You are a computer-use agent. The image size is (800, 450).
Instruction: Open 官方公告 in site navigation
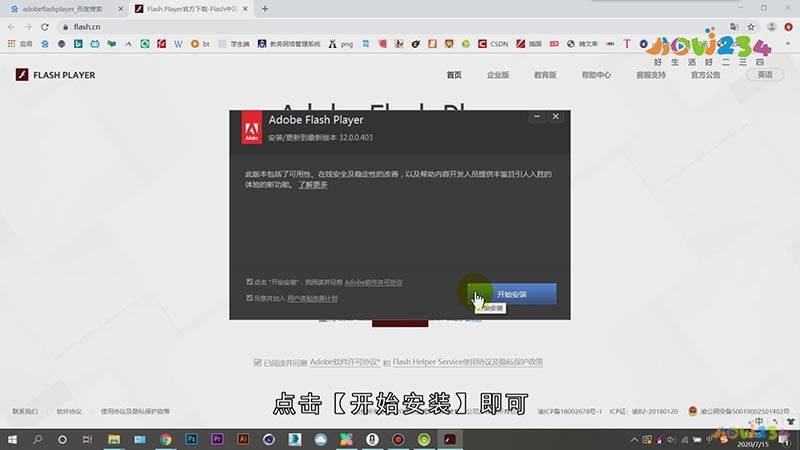point(706,75)
